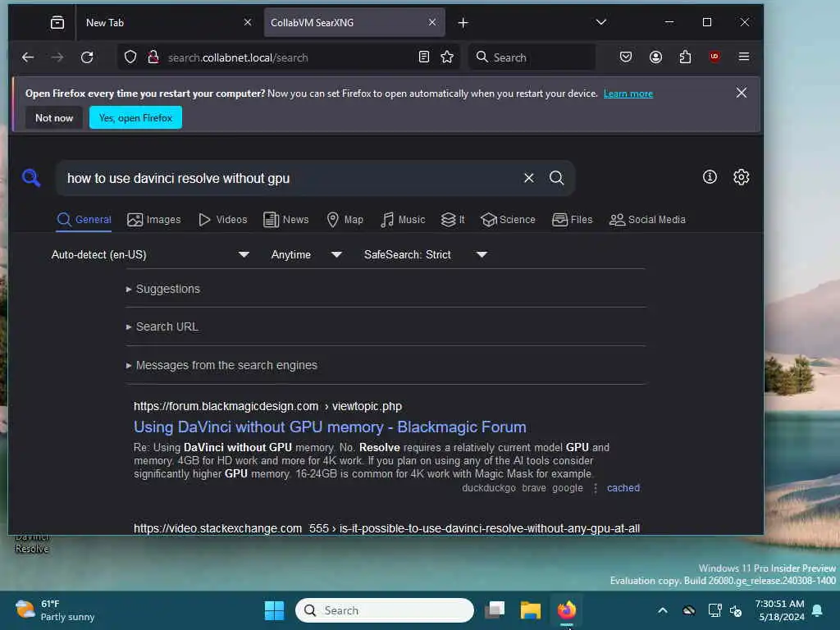Click the SearXNG logo magnifier
Screen dimensions: 840x630
31,177
